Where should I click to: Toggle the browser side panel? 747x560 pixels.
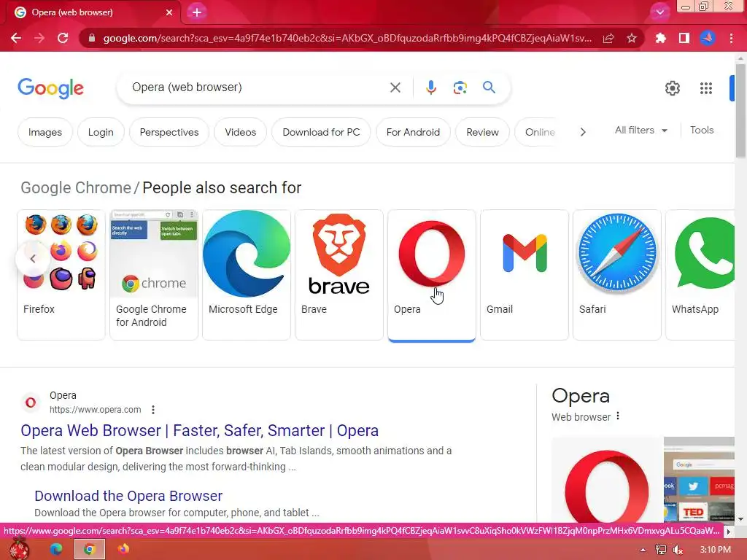pyautogui.click(x=684, y=38)
